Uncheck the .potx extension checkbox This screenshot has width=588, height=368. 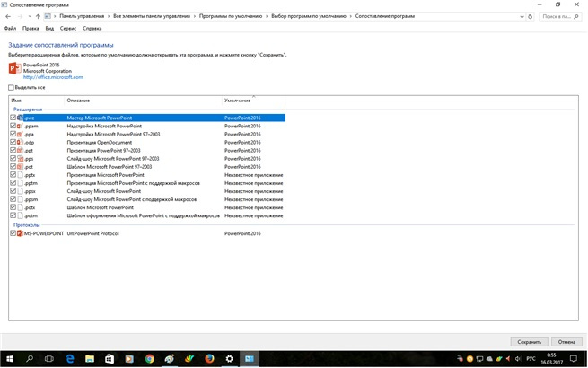pyautogui.click(x=13, y=207)
